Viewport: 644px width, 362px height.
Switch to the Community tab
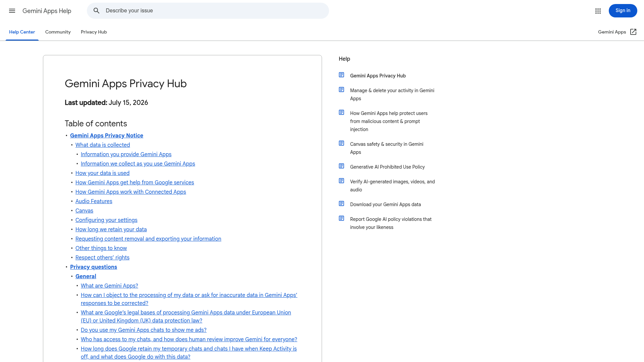pyautogui.click(x=58, y=32)
